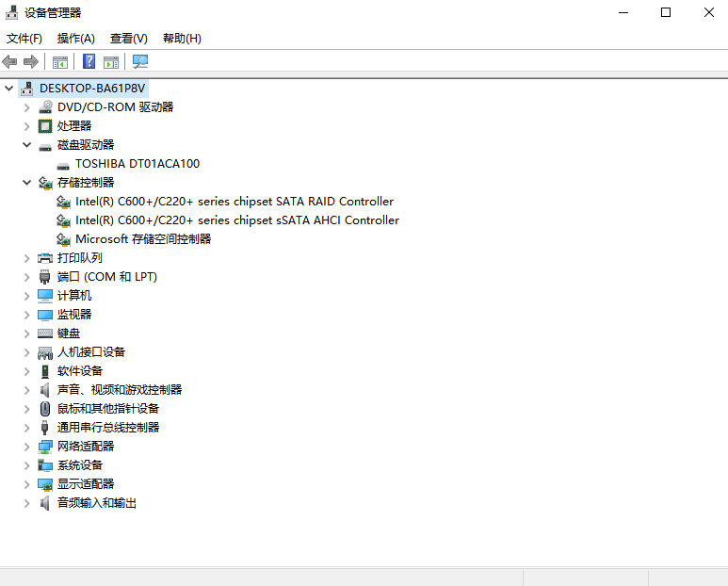
Task: Expand 端口 (COM 和 LPT) category arrow
Action: (x=27, y=277)
